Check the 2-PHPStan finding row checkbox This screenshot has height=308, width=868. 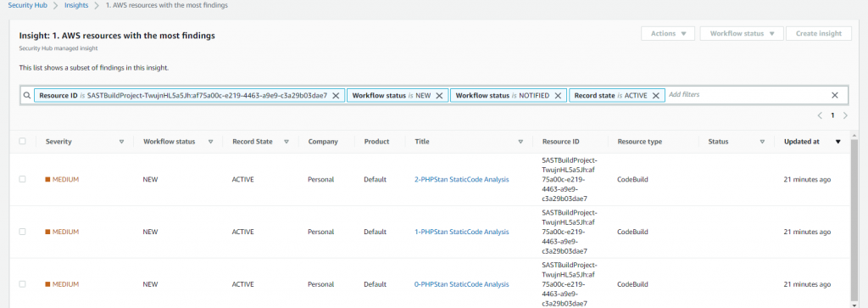[x=22, y=179]
